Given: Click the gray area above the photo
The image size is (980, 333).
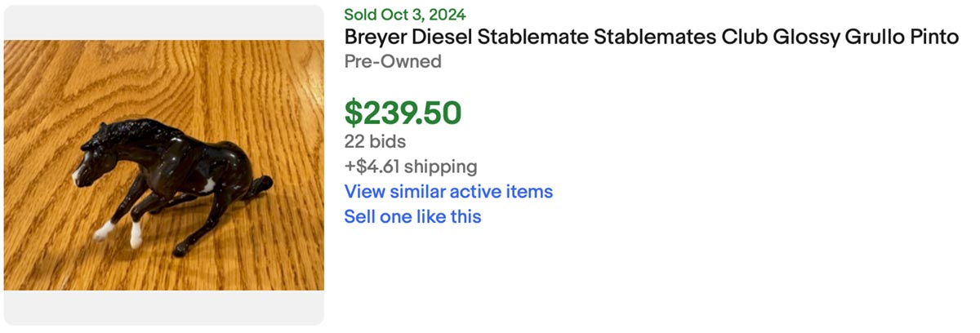Looking at the screenshot, I should pos(164,22).
